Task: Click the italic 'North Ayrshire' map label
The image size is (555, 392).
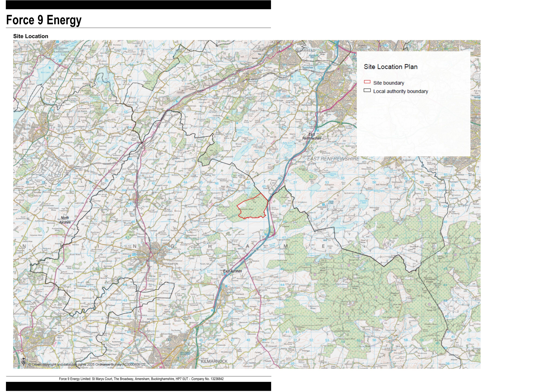Action: click(65, 220)
